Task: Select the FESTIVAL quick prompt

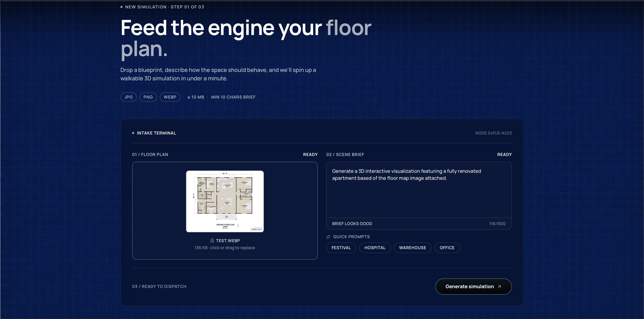Action: (341, 248)
